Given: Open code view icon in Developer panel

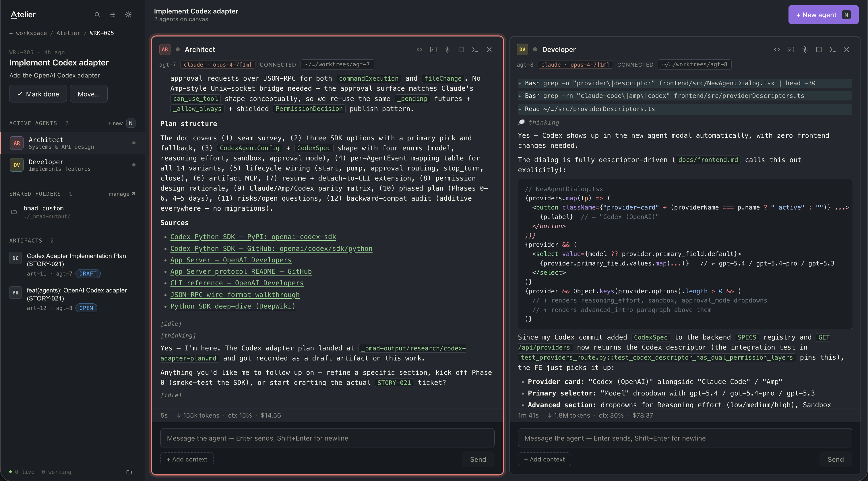Looking at the screenshot, I should [x=777, y=50].
